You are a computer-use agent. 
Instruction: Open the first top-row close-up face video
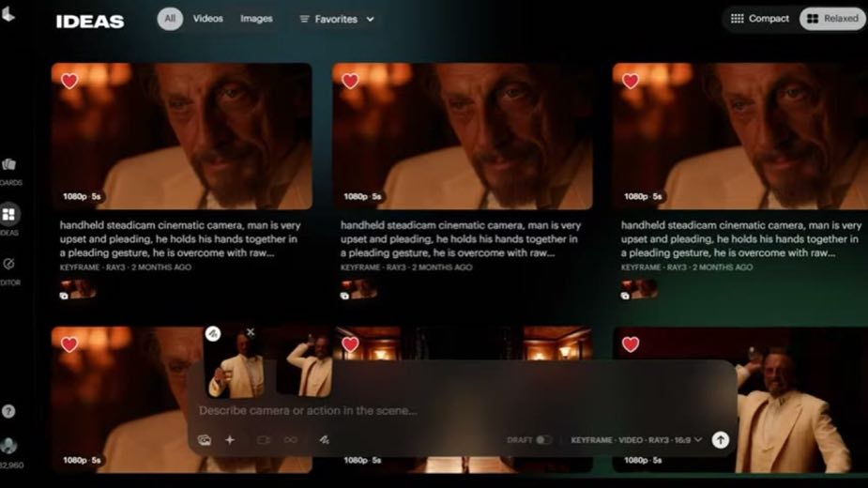(181, 136)
